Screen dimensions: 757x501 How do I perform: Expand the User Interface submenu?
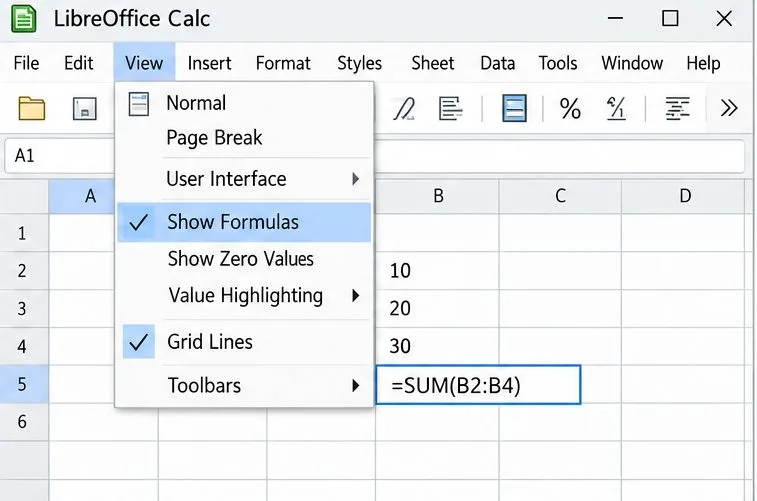tap(244, 179)
